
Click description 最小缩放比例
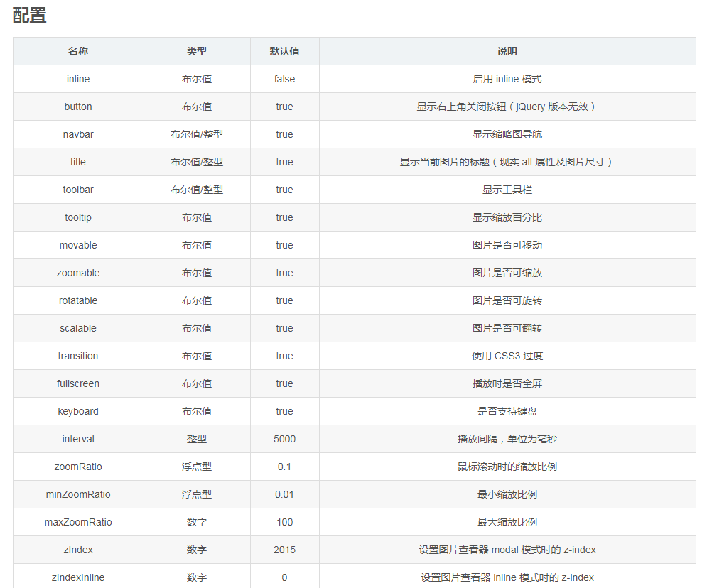507,495
